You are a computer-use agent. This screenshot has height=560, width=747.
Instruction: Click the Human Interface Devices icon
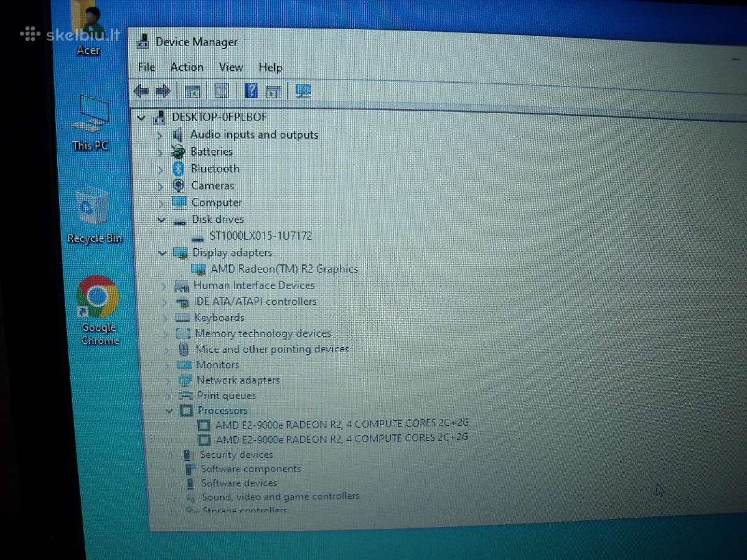182,286
